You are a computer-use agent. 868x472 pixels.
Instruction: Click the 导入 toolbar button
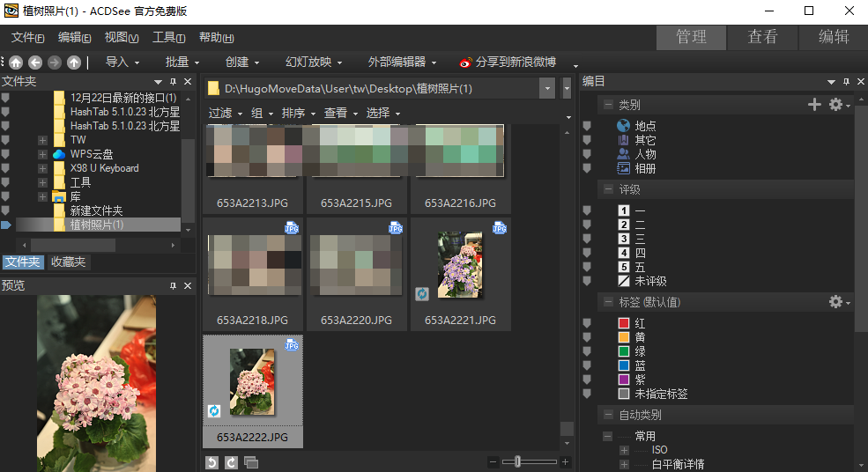(x=122, y=62)
